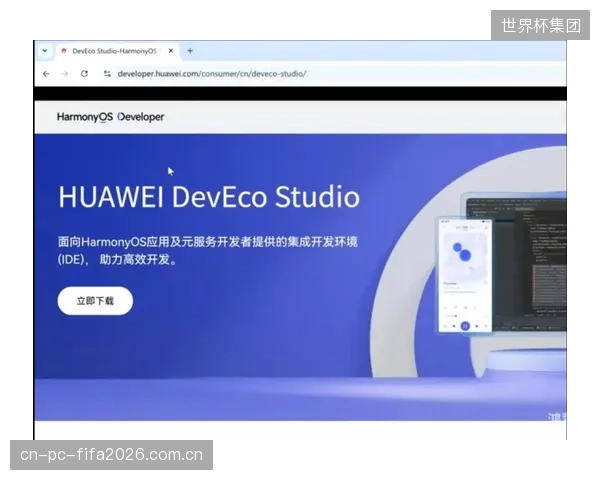Click the DevEco tab favicon

click(x=64, y=51)
